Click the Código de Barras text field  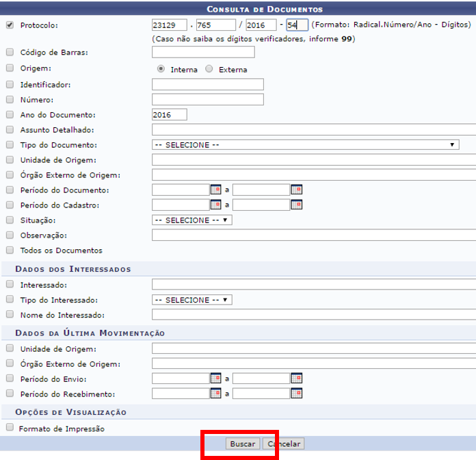pyautogui.click(x=203, y=53)
